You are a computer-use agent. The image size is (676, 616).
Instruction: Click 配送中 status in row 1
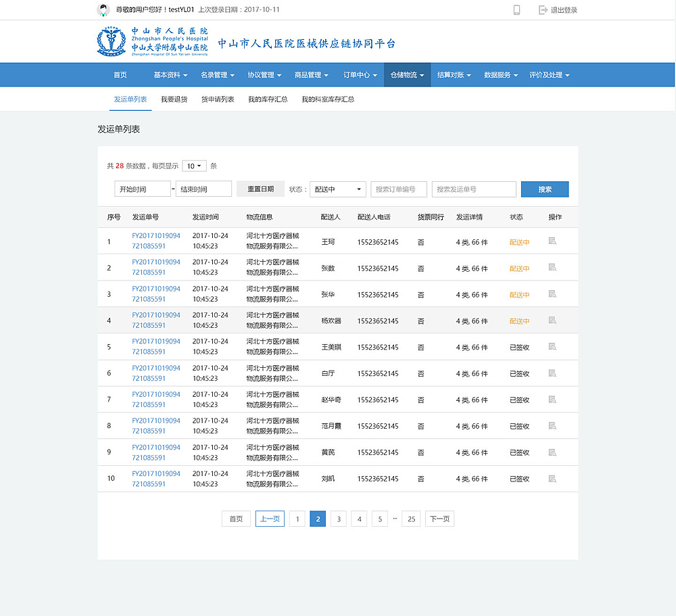point(519,243)
